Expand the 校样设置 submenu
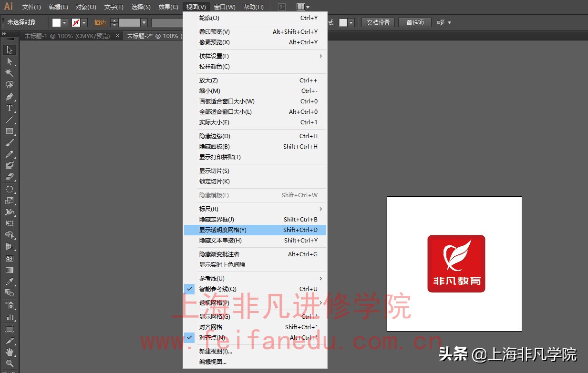 tap(215, 56)
